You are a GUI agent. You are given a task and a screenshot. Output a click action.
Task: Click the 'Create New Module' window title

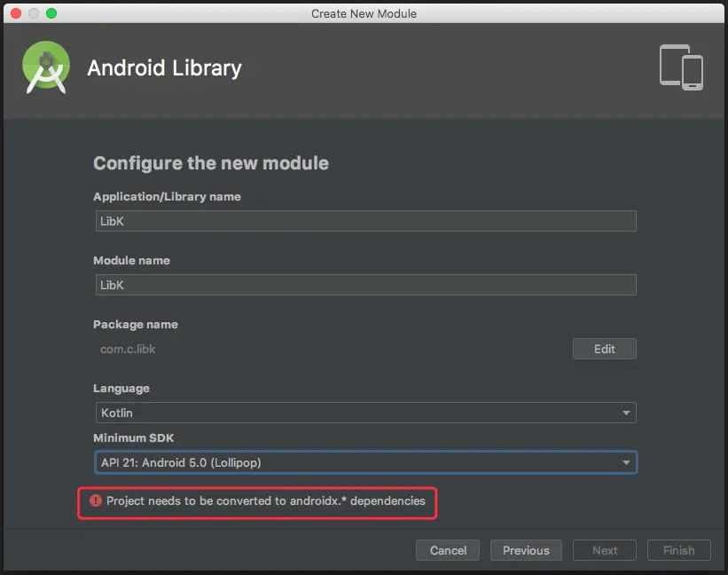pos(364,13)
